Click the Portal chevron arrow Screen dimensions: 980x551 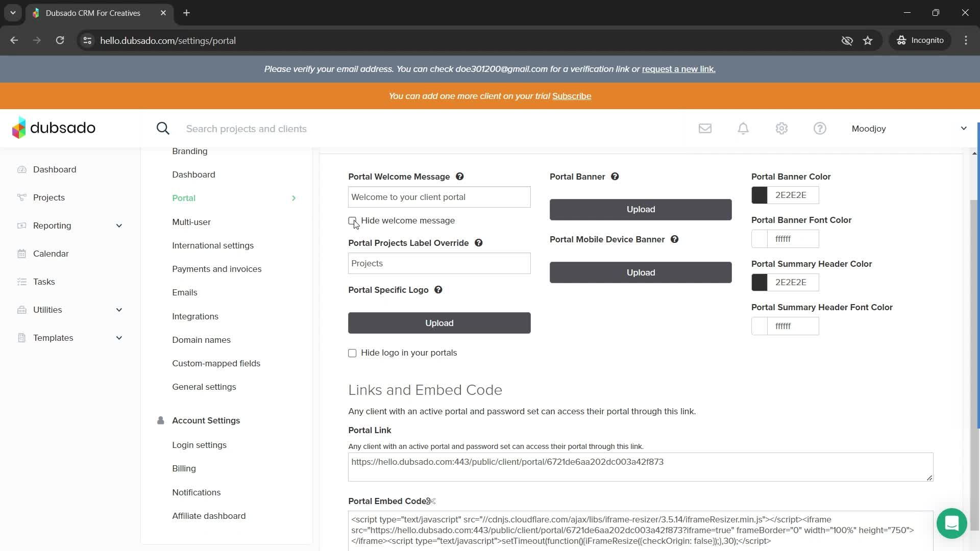pyautogui.click(x=293, y=198)
